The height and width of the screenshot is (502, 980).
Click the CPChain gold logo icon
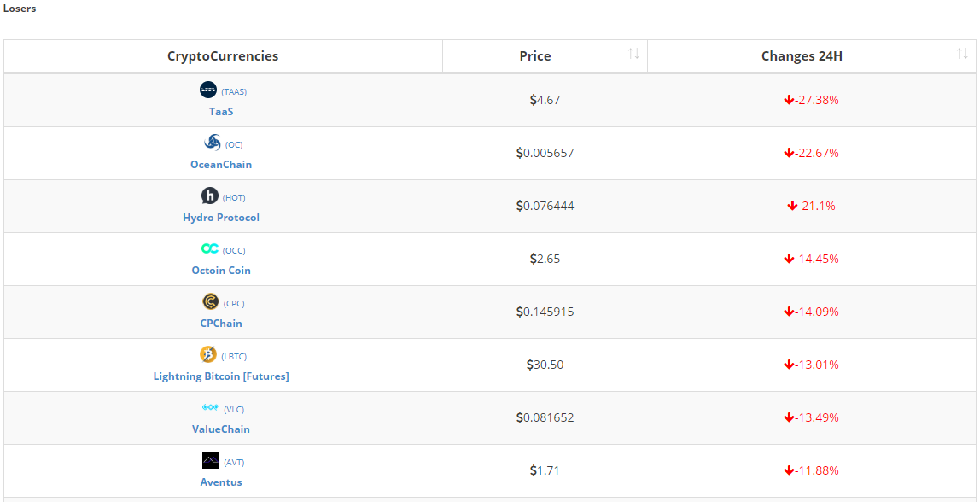point(210,301)
